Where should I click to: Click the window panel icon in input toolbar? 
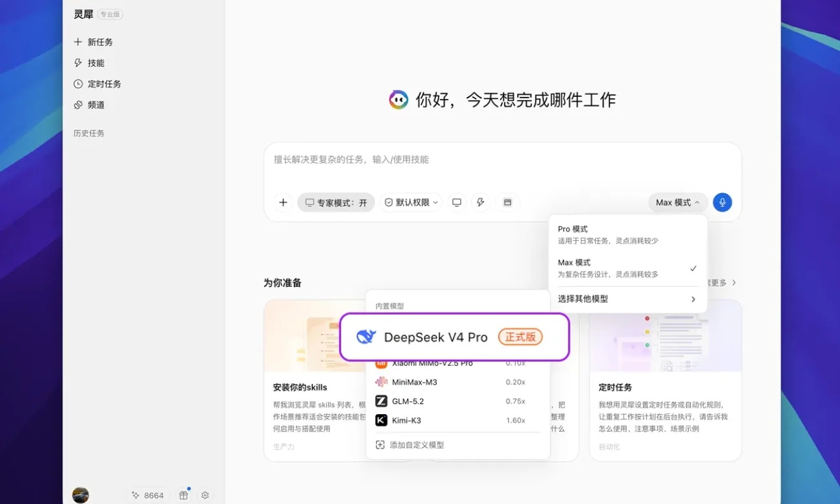(508, 202)
